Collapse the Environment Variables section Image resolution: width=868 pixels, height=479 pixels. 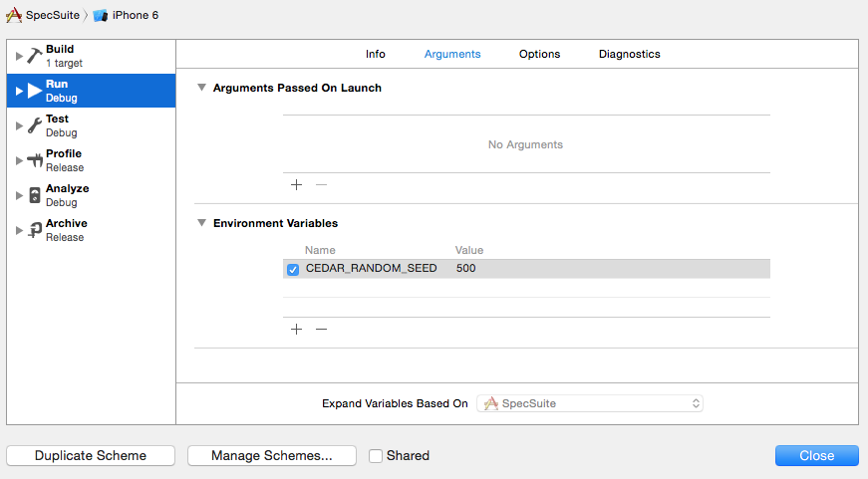202,223
